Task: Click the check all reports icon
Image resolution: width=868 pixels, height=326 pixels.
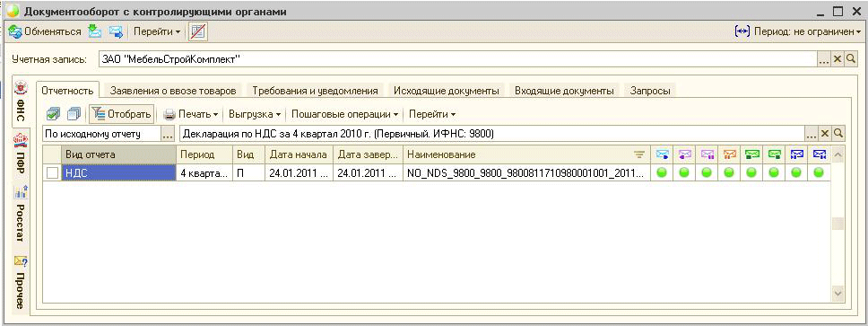Action: click(53, 114)
